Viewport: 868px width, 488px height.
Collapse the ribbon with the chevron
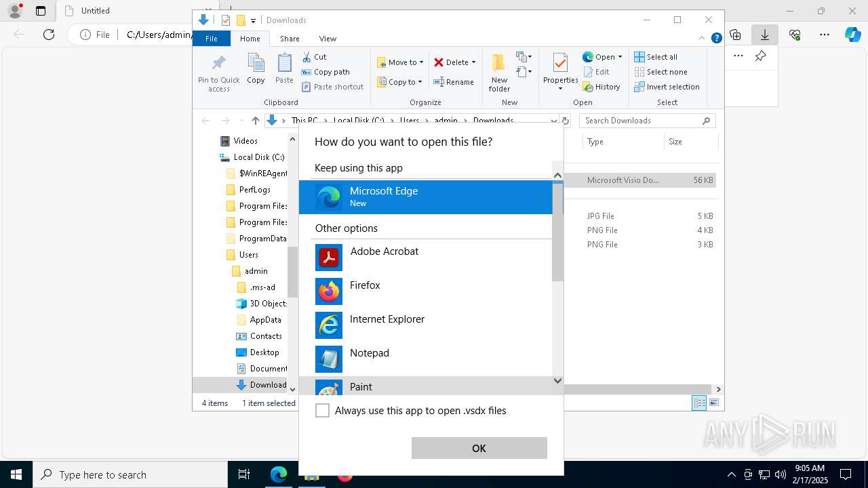point(703,38)
